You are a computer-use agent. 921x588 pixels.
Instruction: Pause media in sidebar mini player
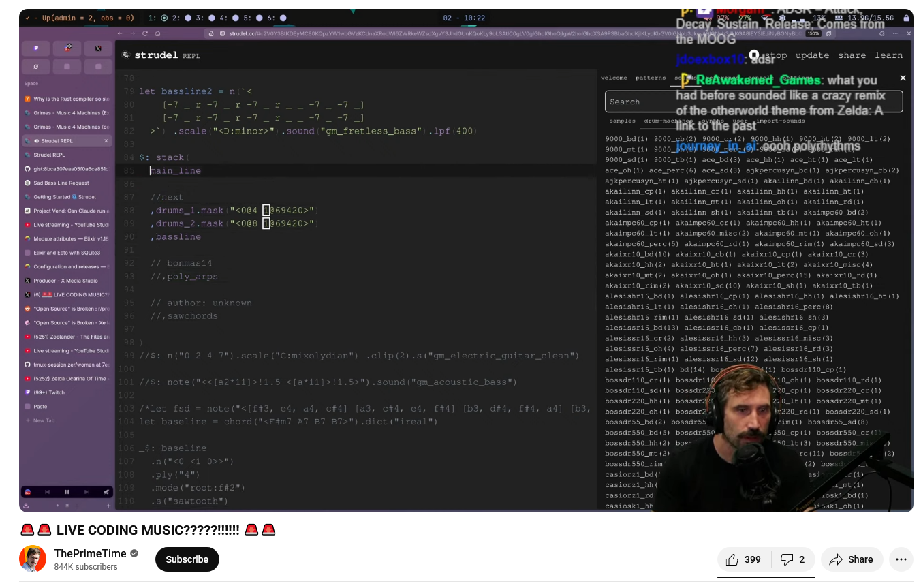click(67, 491)
